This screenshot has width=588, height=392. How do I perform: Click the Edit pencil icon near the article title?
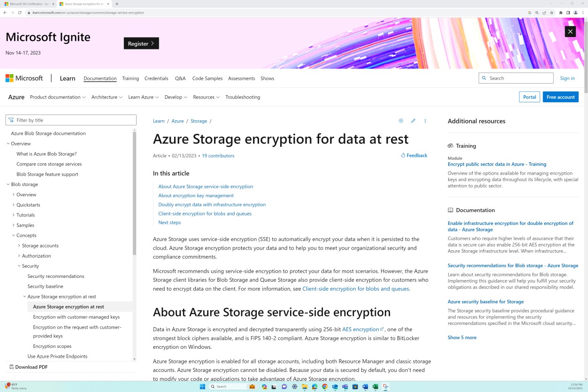[x=413, y=121]
